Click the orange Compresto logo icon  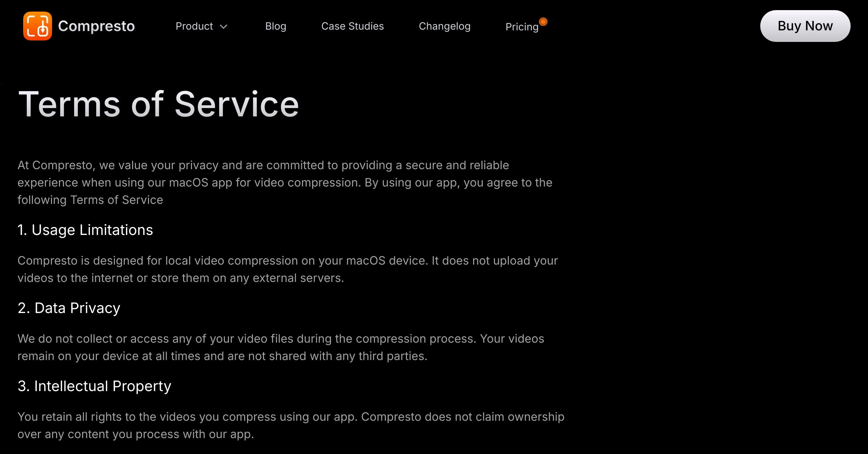(x=38, y=26)
